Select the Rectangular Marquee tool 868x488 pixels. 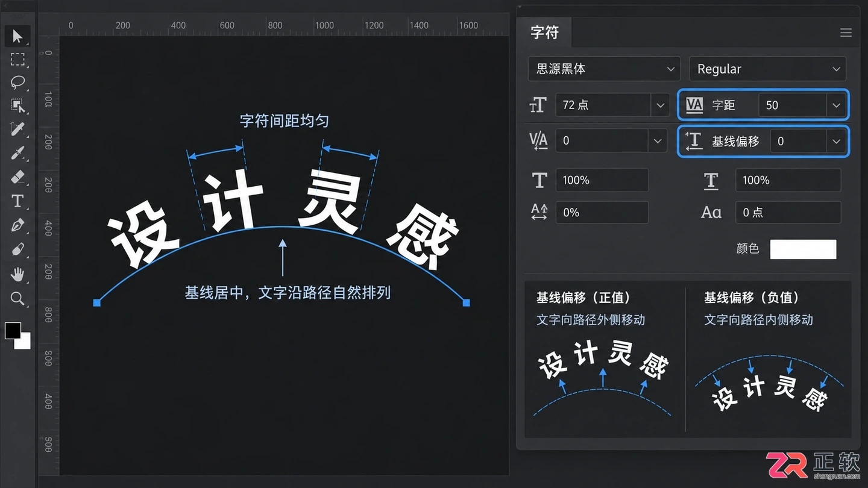(17, 59)
